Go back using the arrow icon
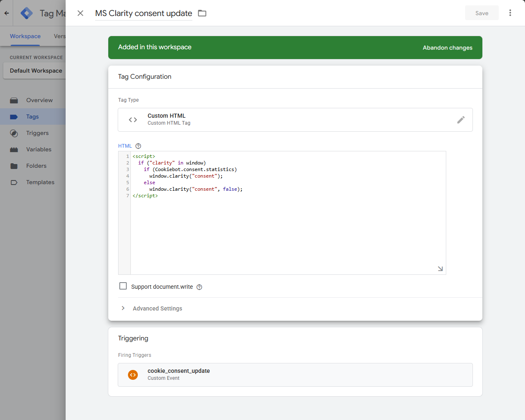This screenshot has width=525, height=420. pyautogui.click(x=7, y=13)
